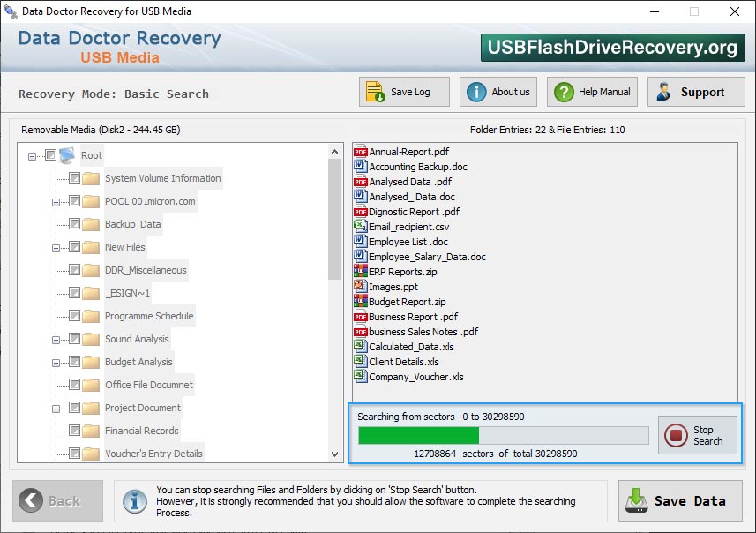Click the Support person icon
This screenshot has height=533, width=756.
coord(663,92)
